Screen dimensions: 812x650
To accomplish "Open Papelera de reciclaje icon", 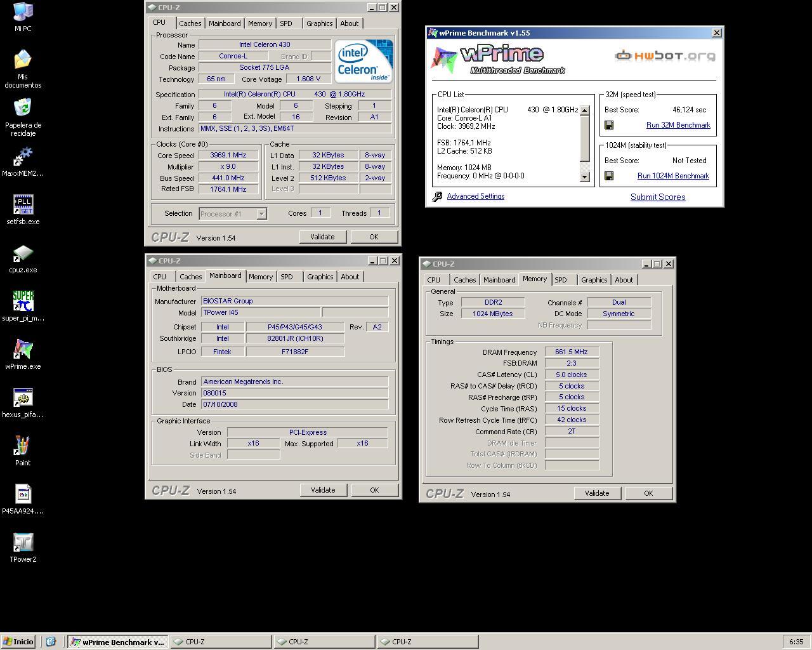I will click(x=23, y=117).
